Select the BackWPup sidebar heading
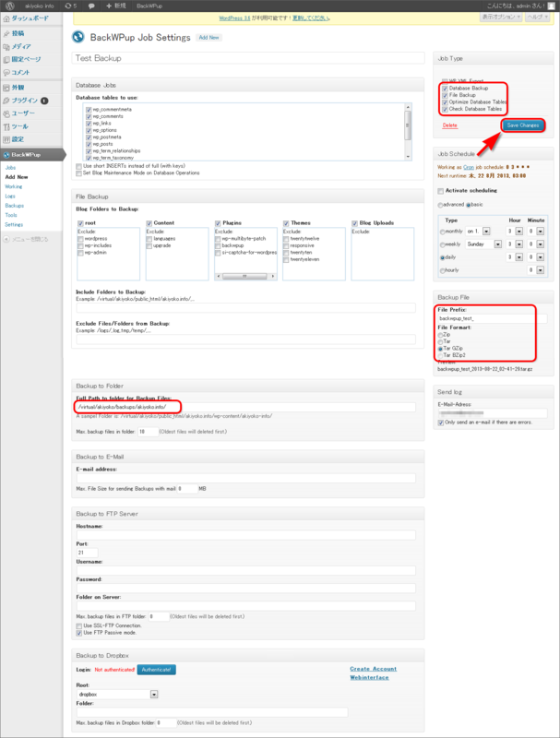The image size is (560, 738). 31,154
